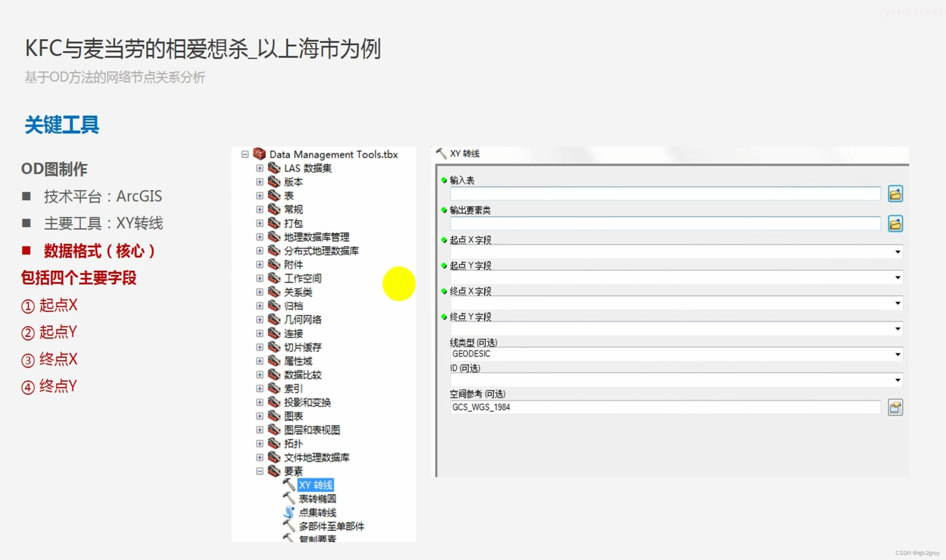Image resolution: width=946 pixels, height=560 pixels.
Task: Collapse the 要素 toolset node
Action: pos(260,471)
